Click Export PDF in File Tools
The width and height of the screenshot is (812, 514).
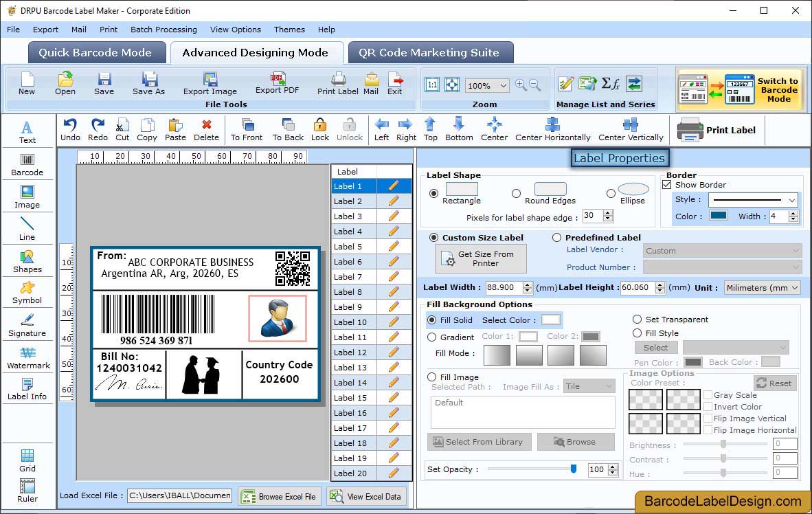277,83
